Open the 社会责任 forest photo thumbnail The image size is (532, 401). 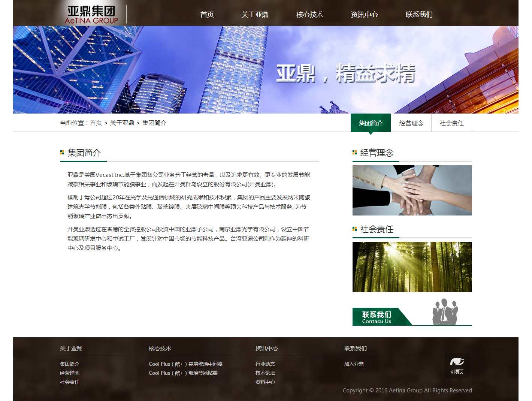tap(412, 267)
